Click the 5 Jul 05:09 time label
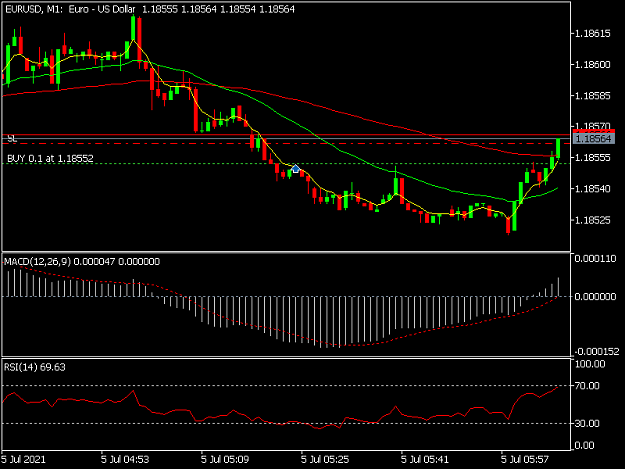 coord(225,459)
